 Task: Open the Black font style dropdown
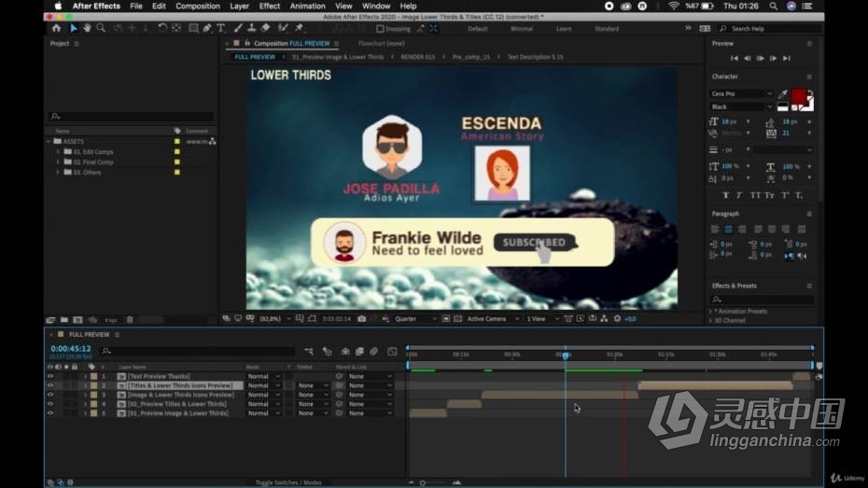(741, 106)
